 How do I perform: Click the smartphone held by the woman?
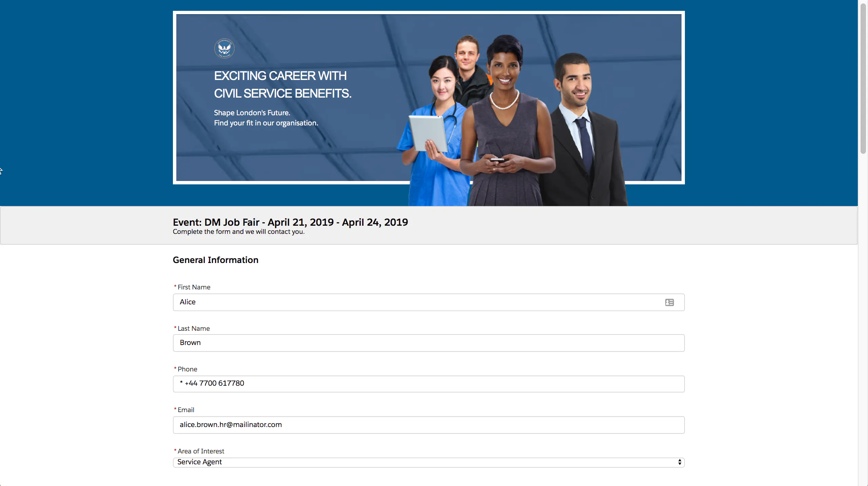[x=497, y=160]
